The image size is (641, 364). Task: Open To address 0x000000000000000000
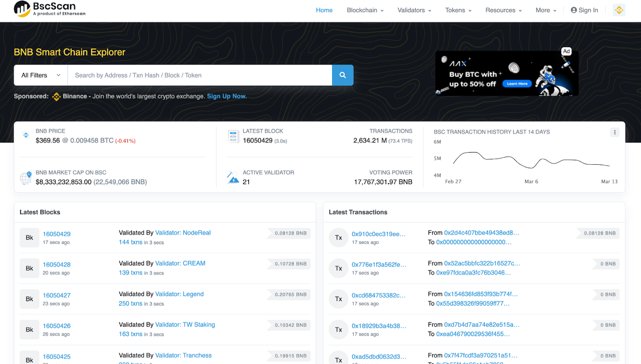click(x=474, y=242)
